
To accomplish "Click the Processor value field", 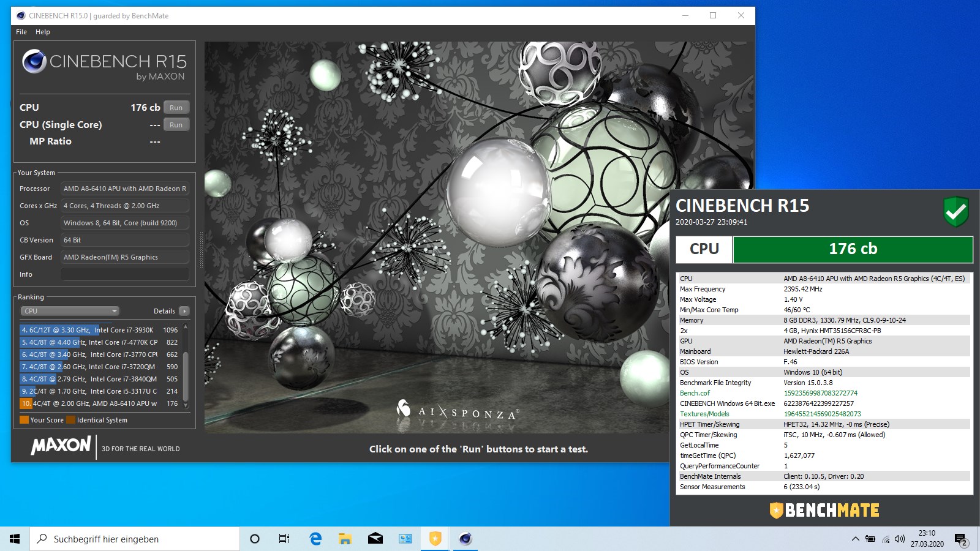I will pyautogui.click(x=125, y=189).
